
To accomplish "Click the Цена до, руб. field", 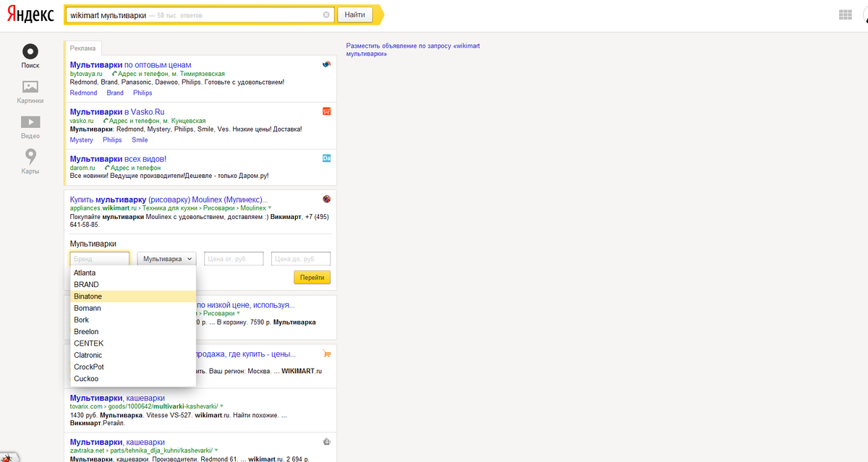I will point(301,258).
